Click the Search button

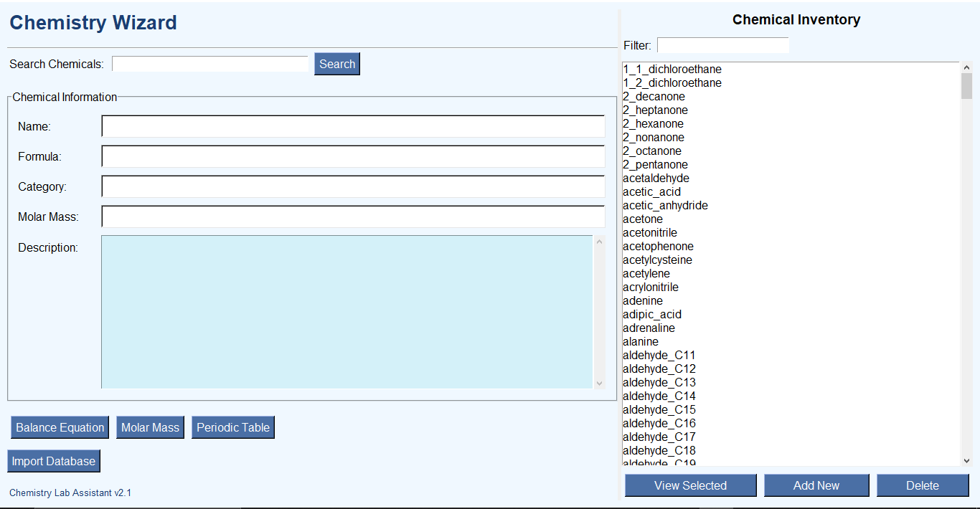coord(337,64)
